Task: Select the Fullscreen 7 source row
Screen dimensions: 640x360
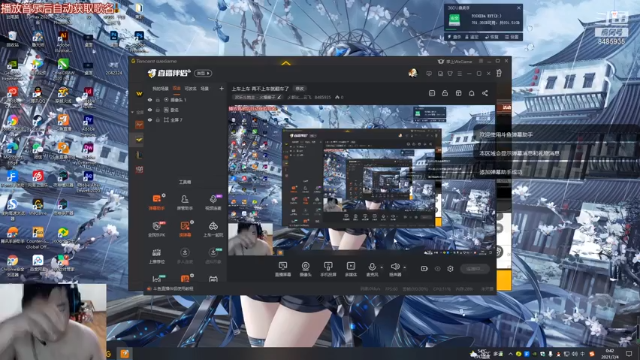Action: 186,120
